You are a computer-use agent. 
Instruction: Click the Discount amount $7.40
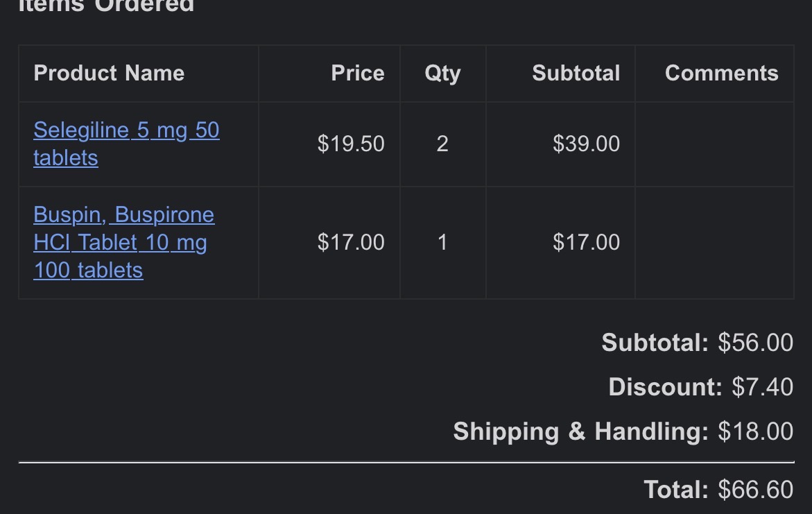pyautogui.click(x=762, y=386)
